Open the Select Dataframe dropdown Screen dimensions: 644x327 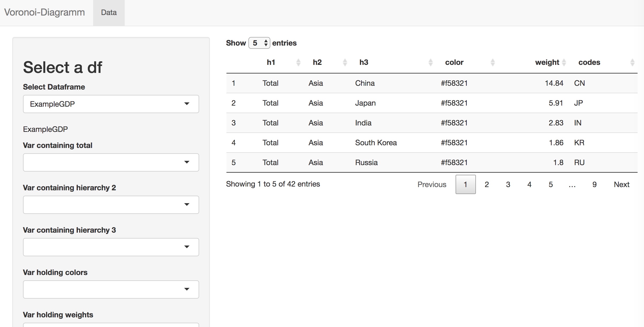point(111,104)
